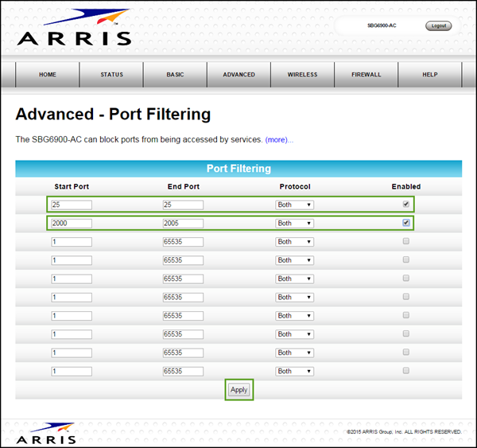
Task: Click the Apply button
Action: [238, 390]
